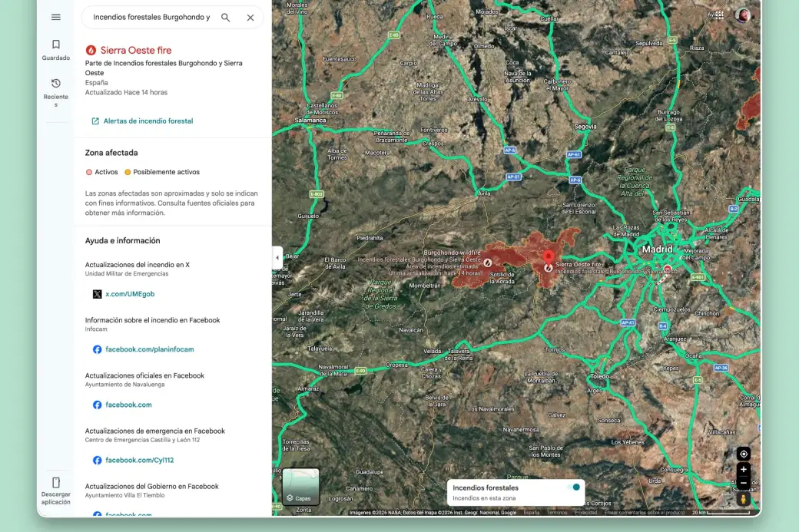The image size is (799, 532).
Task: Click Facebook icon beside Cyl112 link
Action: pos(97,460)
